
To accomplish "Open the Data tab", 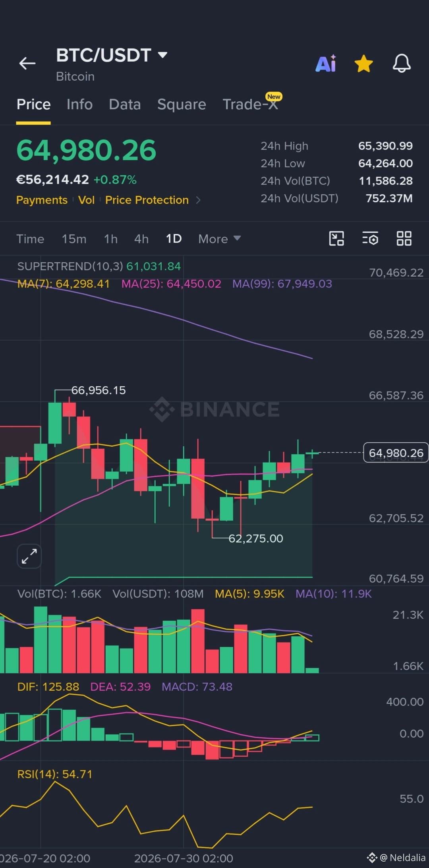I will click(x=125, y=105).
